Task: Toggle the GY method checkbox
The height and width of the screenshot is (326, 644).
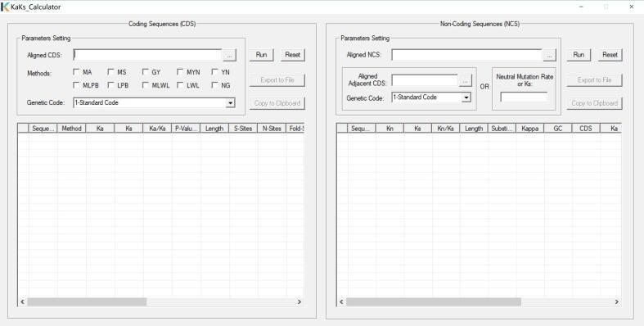Action: click(146, 72)
